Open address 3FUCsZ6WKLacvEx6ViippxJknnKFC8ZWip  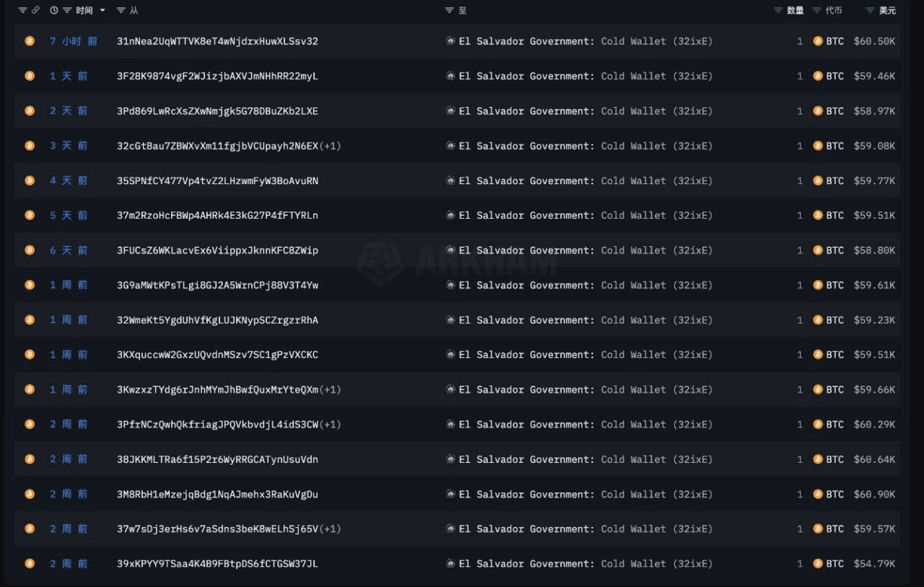pyautogui.click(x=217, y=250)
